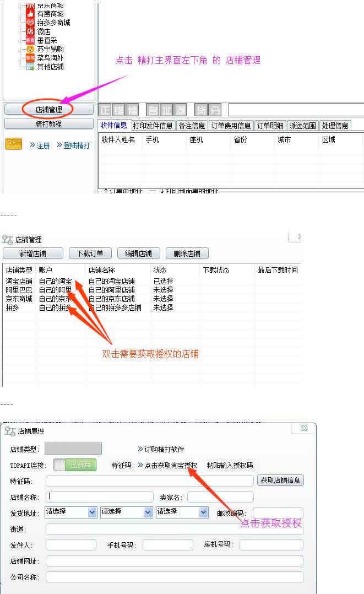Image resolution: width=364 pixels, height=594 pixels.
Task: Switch to the 打印发件信息 tab
Action: coord(153,126)
